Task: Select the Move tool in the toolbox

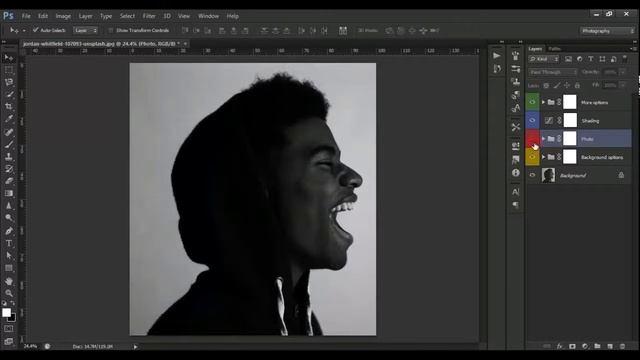Action: coord(9,58)
